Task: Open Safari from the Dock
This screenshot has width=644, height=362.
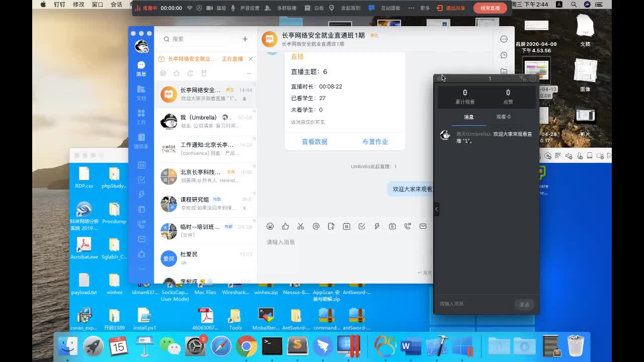Action: click(220, 346)
